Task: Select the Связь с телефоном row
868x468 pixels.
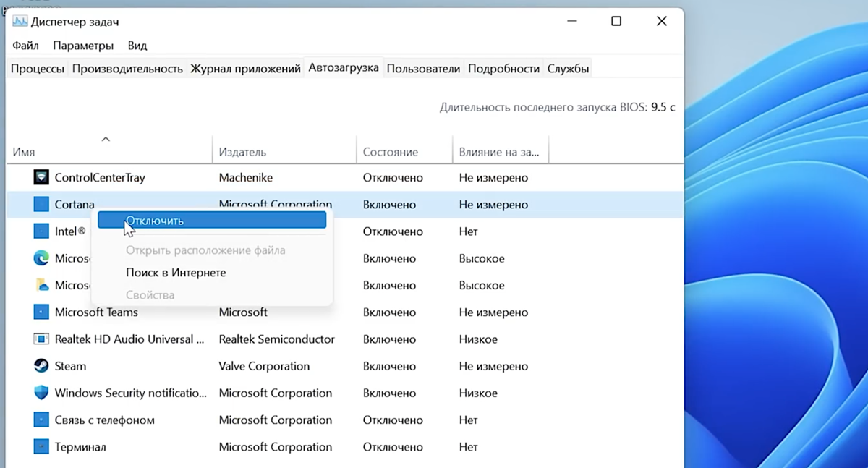Action: click(x=105, y=420)
